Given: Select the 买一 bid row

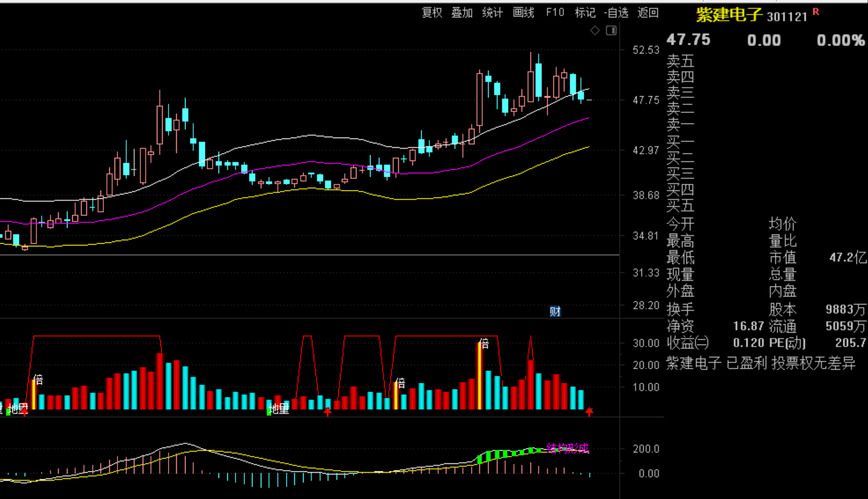Looking at the screenshot, I should [680, 142].
